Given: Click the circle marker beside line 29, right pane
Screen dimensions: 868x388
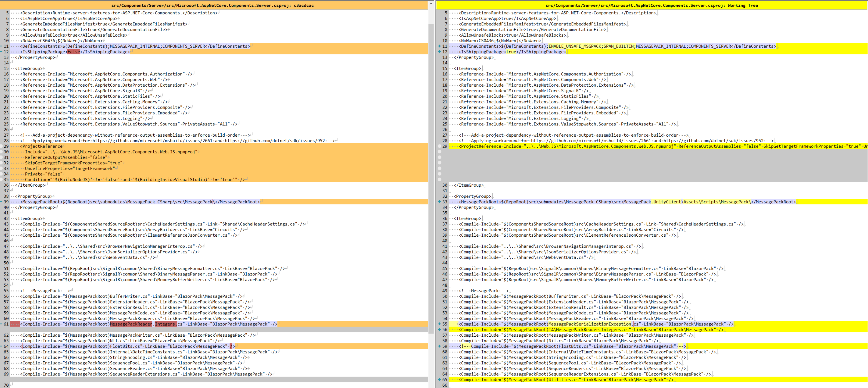Looking at the screenshot, I should point(439,146).
